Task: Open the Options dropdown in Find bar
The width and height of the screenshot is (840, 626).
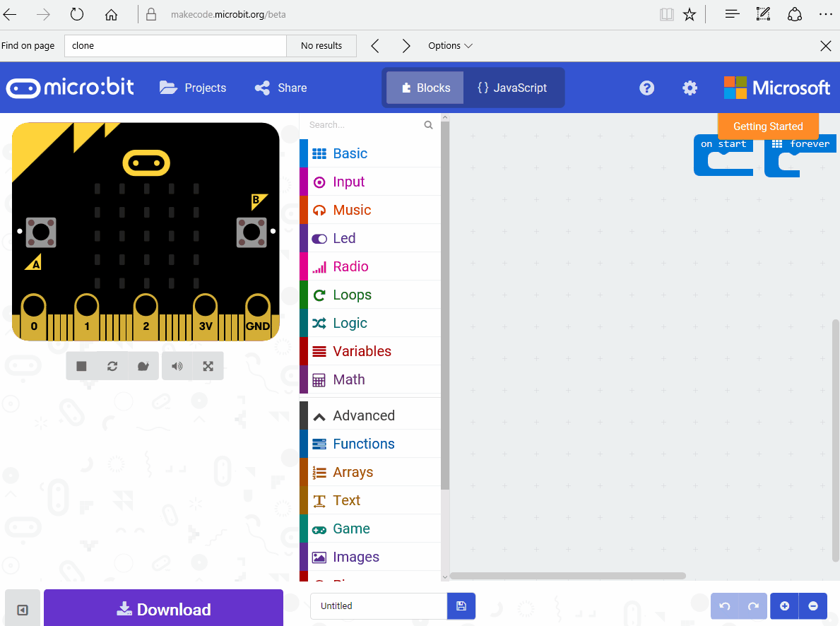Action: 450,45
